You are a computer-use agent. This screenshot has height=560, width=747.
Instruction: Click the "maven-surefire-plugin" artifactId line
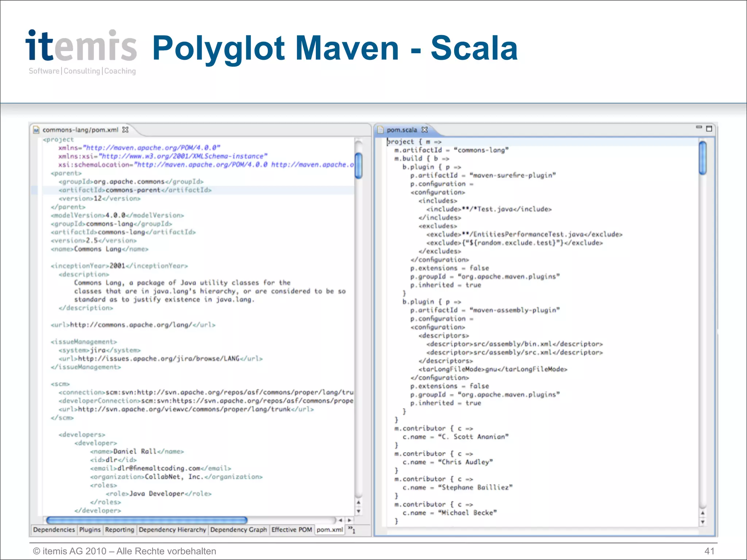(483, 175)
